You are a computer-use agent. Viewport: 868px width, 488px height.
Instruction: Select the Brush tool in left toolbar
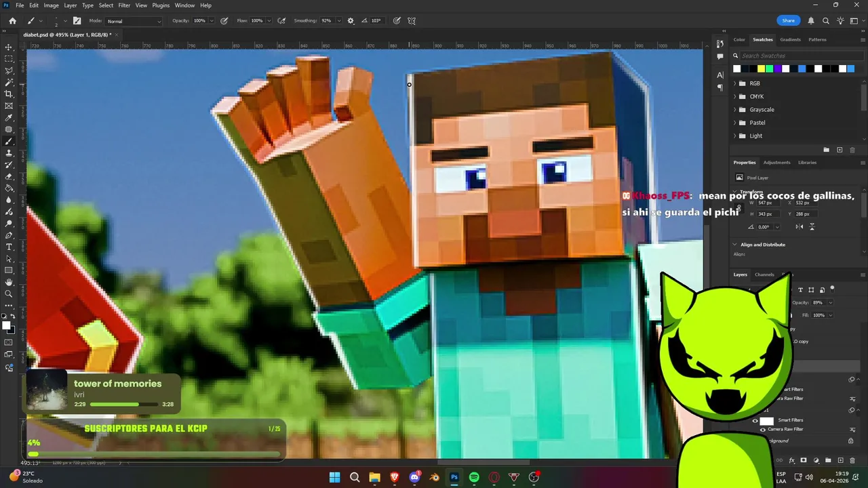pos(9,142)
